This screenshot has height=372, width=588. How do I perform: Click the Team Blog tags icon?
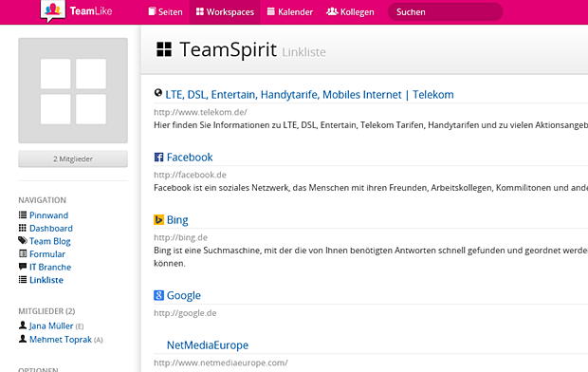23,240
